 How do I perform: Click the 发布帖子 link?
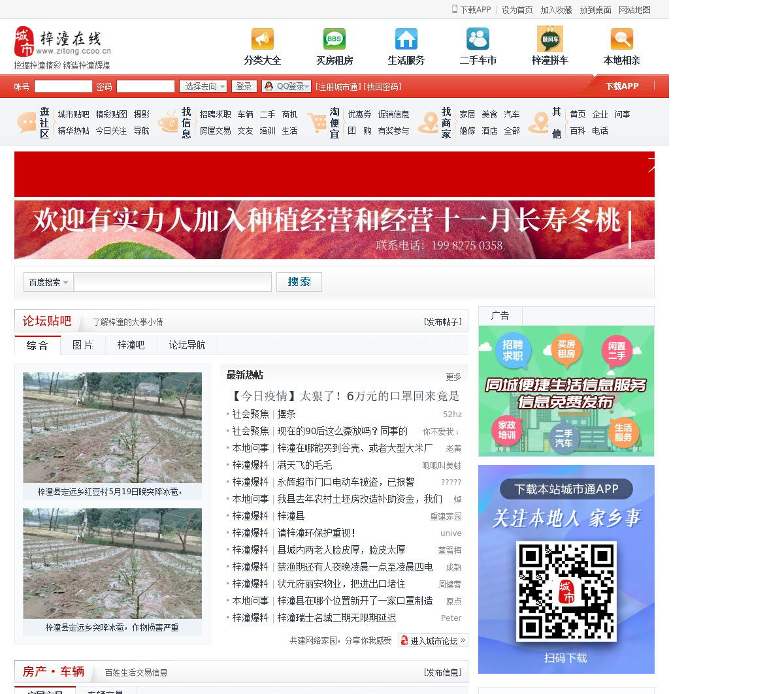442,322
